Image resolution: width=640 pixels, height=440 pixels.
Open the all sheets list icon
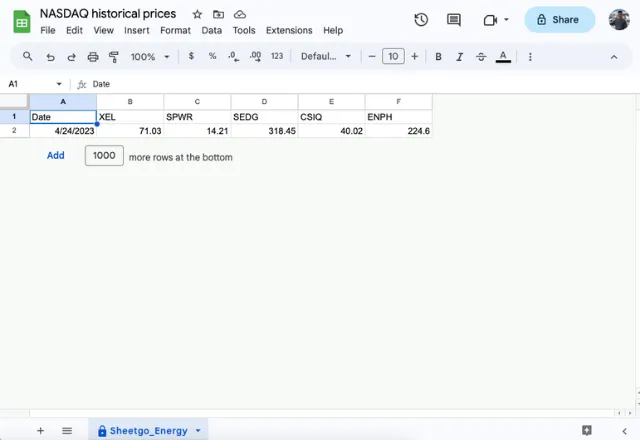67,430
